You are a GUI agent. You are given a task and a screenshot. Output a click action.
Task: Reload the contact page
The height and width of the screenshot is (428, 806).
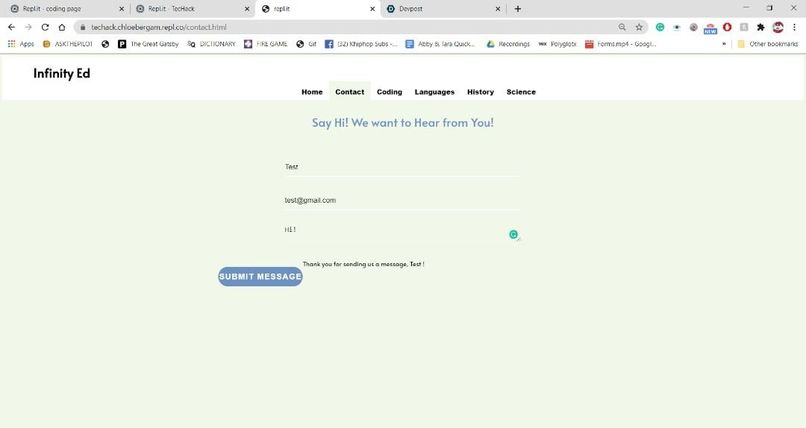coord(45,27)
